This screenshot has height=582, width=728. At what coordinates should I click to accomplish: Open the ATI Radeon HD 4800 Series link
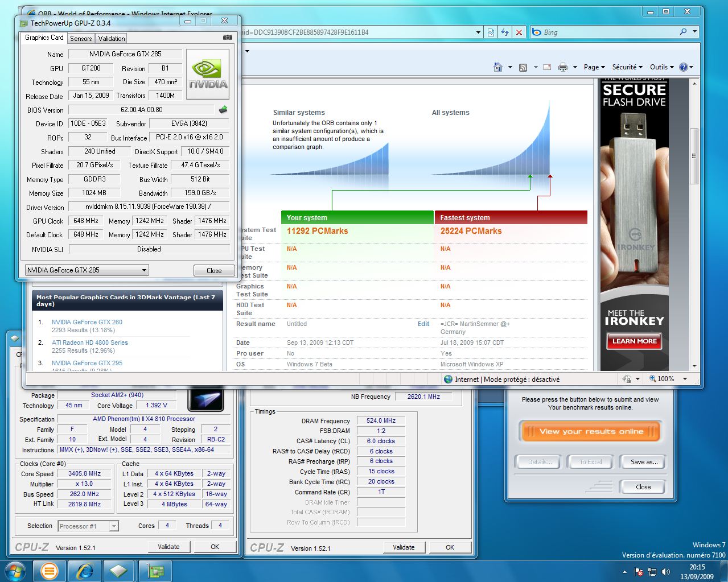coord(90,342)
